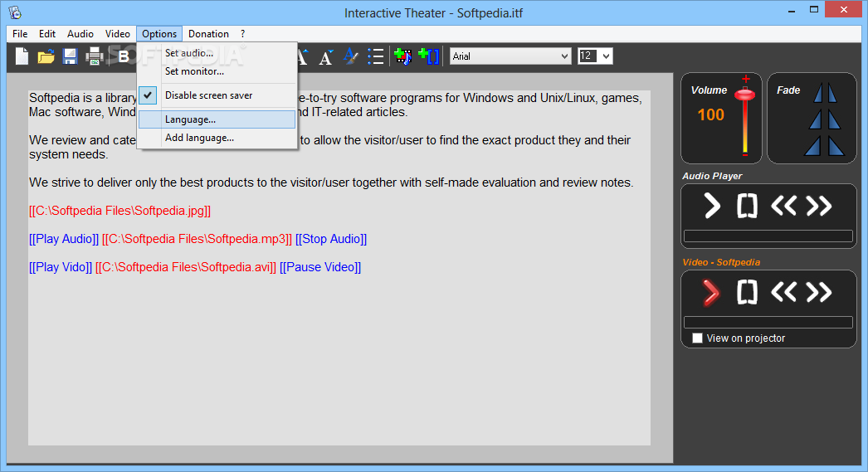Click the red plus above the volume slider

pos(746,79)
